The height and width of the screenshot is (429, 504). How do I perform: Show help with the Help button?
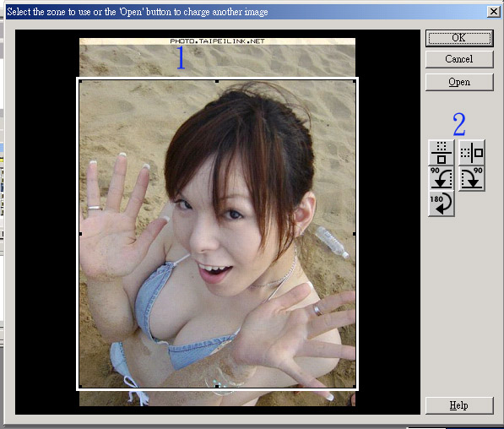pos(459,405)
